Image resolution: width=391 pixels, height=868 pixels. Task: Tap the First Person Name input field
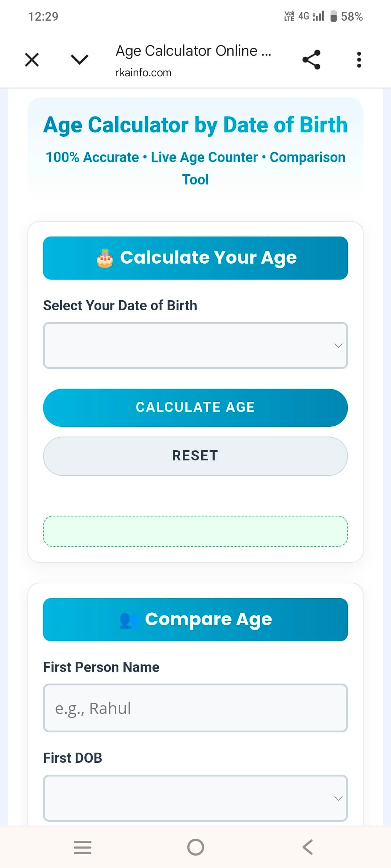point(195,708)
